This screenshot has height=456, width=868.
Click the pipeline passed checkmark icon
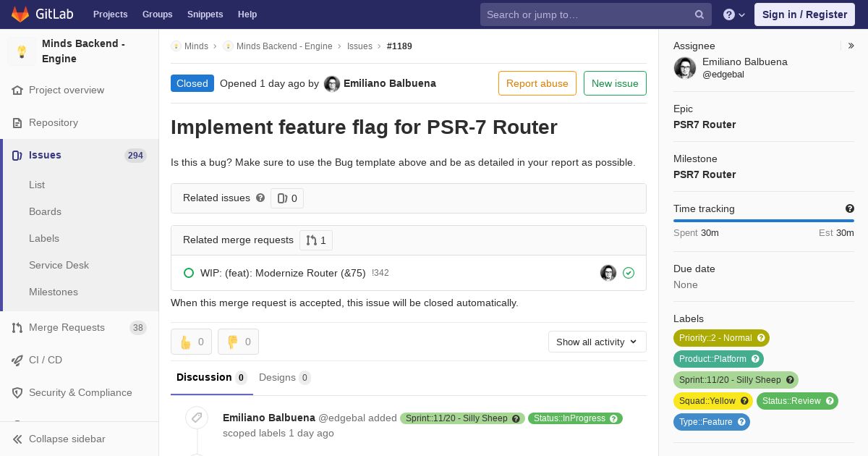coord(629,273)
